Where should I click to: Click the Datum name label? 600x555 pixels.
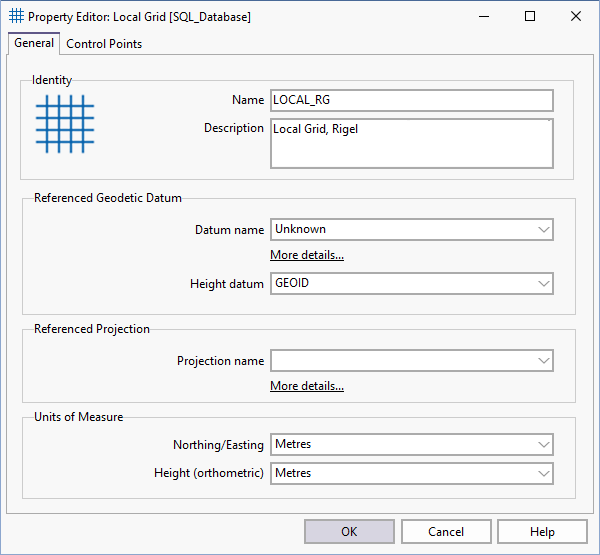pyautogui.click(x=230, y=230)
